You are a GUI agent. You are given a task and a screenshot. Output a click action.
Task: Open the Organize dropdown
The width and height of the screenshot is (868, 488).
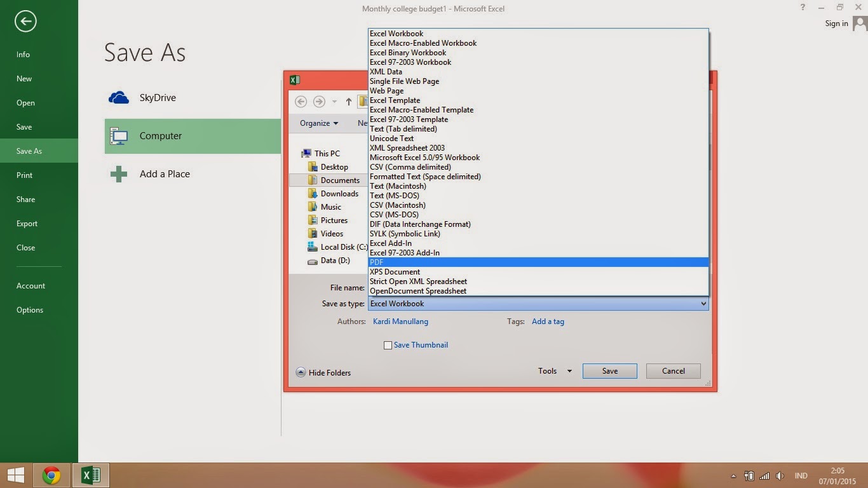pyautogui.click(x=319, y=123)
